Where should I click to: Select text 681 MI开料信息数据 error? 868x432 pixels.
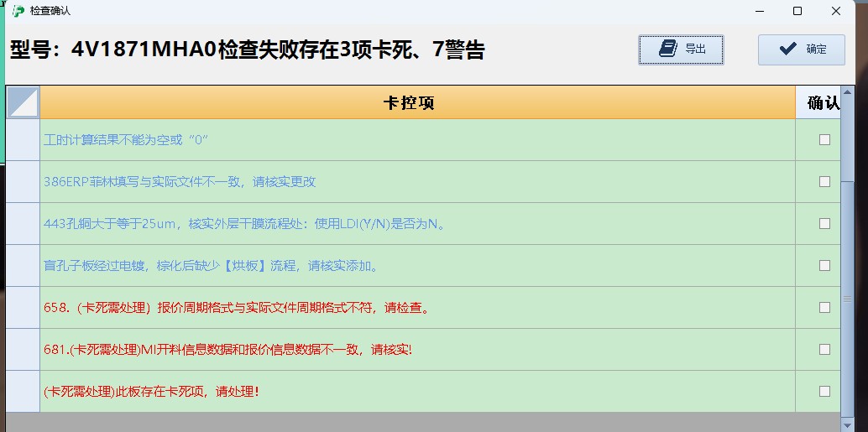(228, 350)
